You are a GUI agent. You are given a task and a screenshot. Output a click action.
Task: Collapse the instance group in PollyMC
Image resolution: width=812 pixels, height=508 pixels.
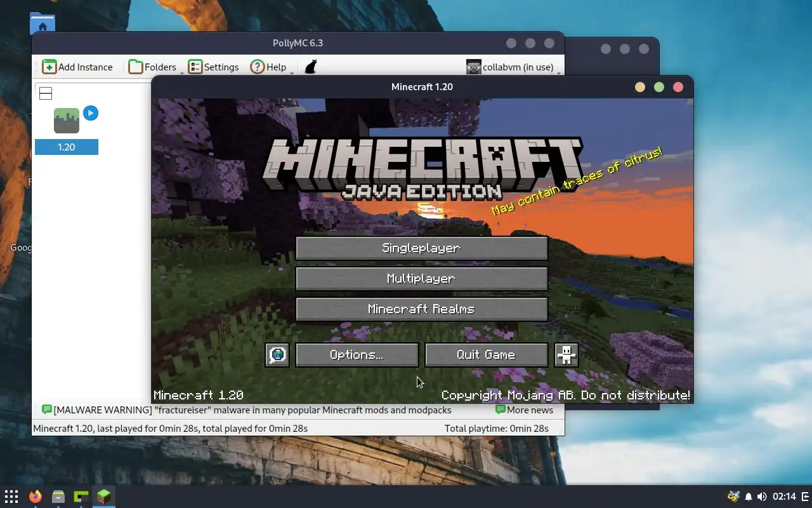pyautogui.click(x=46, y=93)
